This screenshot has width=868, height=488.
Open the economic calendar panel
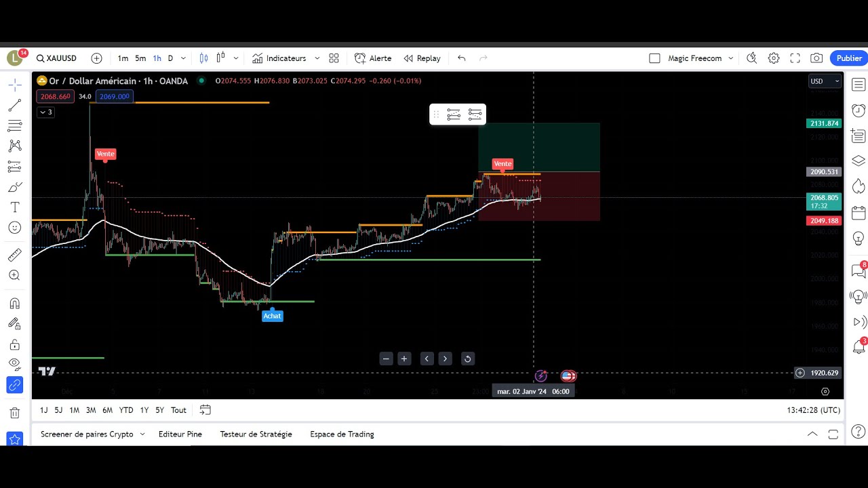[x=859, y=213]
